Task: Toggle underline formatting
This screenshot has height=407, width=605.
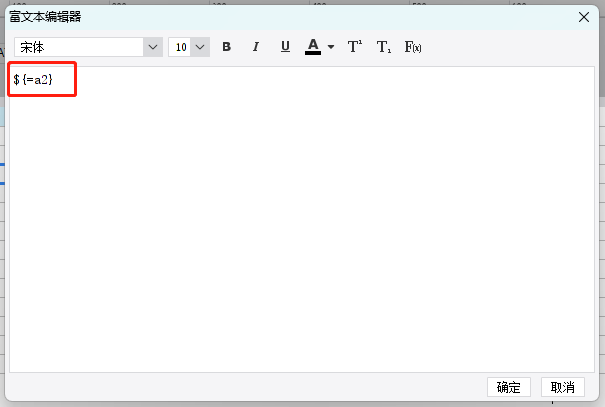Action: pyautogui.click(x=285, y=47)
